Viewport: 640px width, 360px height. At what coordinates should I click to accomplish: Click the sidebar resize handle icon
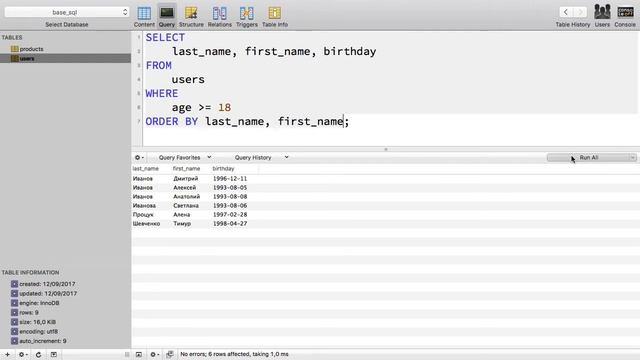point(127,354)
